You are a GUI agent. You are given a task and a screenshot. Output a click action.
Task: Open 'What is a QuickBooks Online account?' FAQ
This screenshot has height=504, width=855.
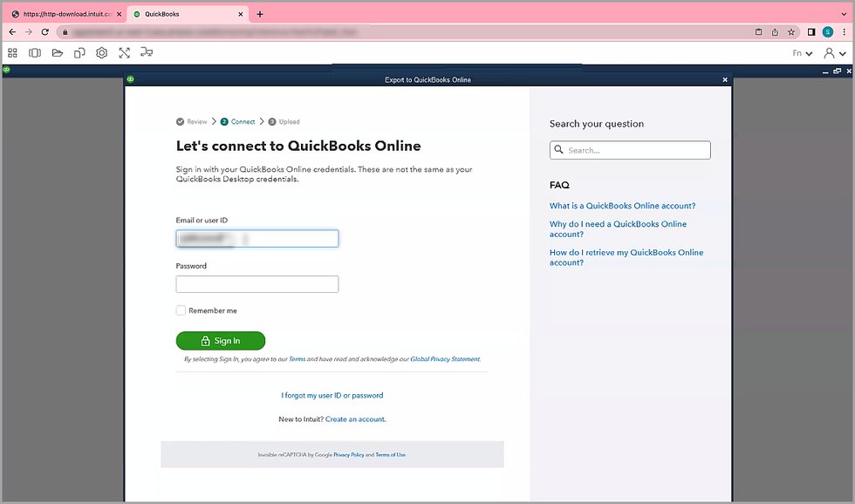[x=622, y=206]
